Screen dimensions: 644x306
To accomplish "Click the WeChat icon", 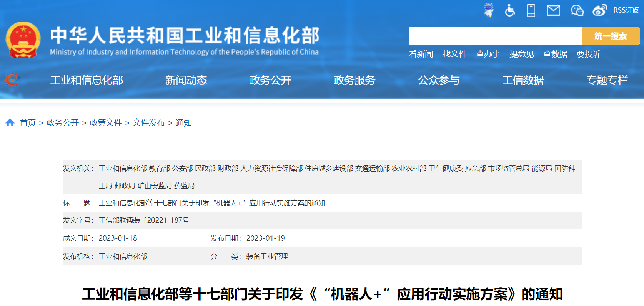I will point(577,10).
